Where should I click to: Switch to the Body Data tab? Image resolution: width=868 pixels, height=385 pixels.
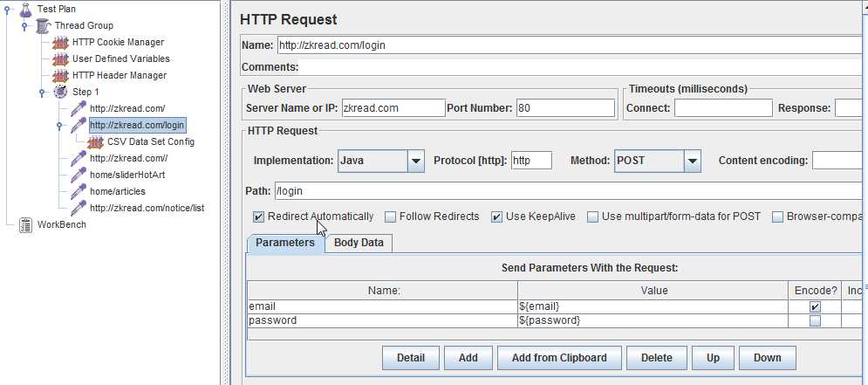tap(359, 243)
